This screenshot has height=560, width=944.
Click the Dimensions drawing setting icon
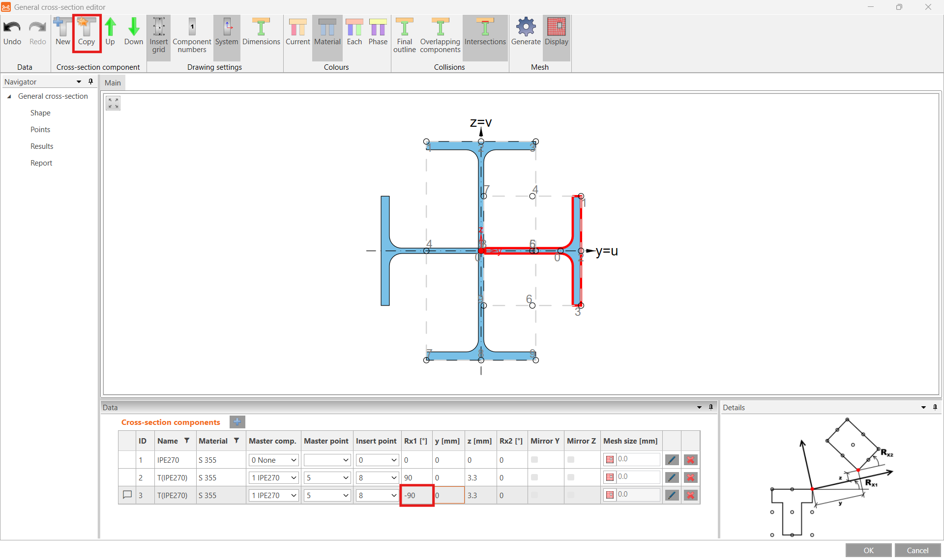tap(261, 32)
